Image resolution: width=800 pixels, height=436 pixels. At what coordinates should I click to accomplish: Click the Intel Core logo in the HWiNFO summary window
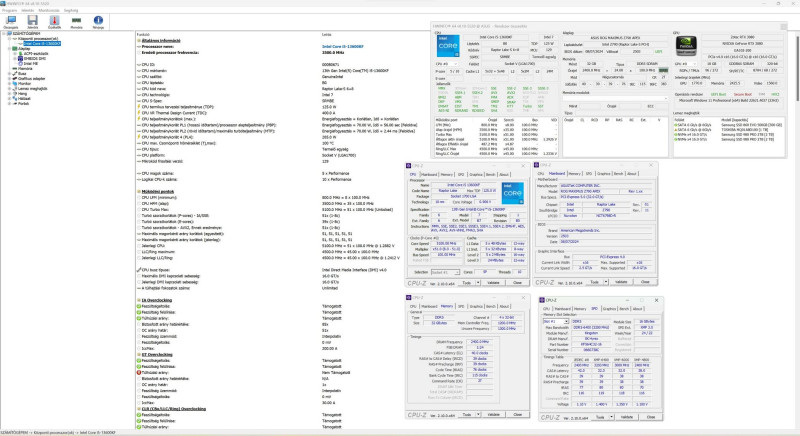point(447,46)
